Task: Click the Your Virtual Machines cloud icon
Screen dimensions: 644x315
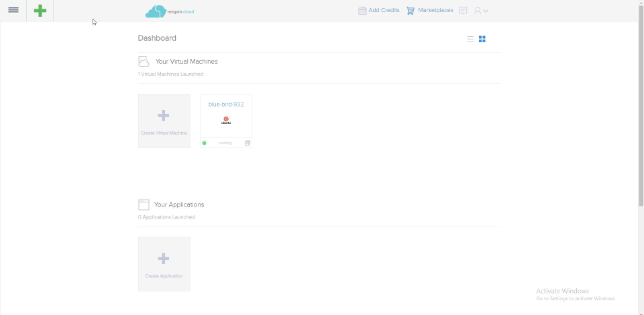Action: pyautogui.click(x=144, y=62)
